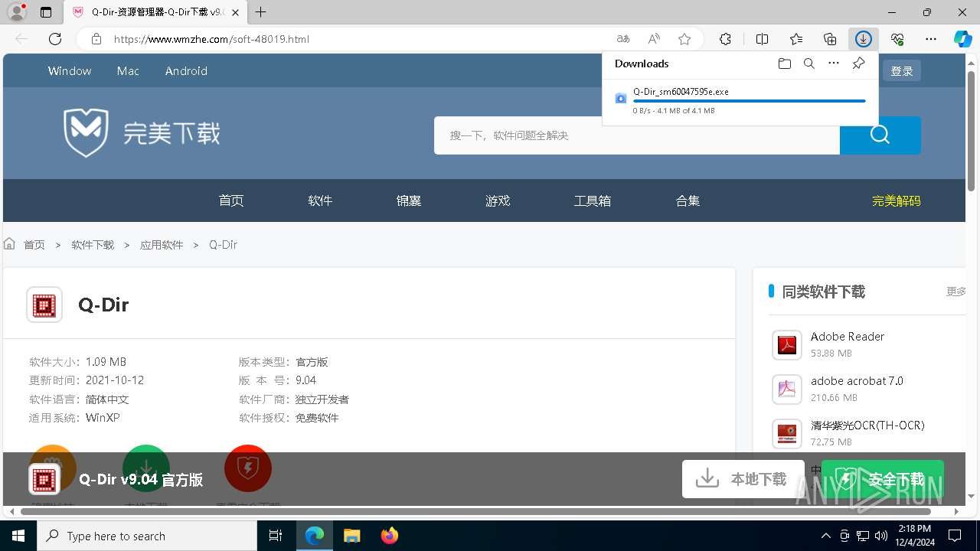Viewport: 980px width, 551px height.
Task: Click breadcrumb home icon
Action: pos(10,244)
